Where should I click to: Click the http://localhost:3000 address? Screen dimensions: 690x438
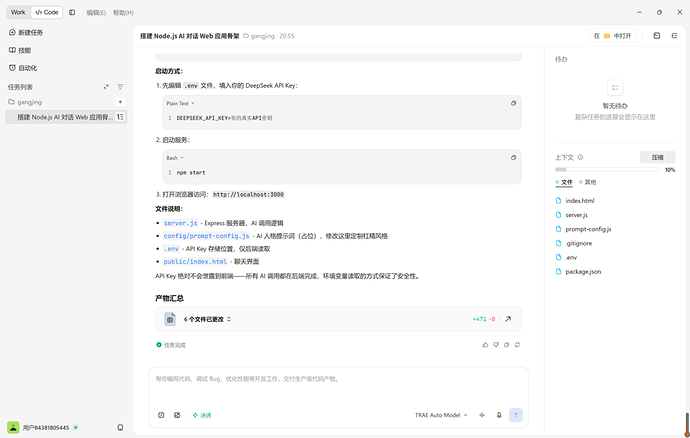click(248, 195)
